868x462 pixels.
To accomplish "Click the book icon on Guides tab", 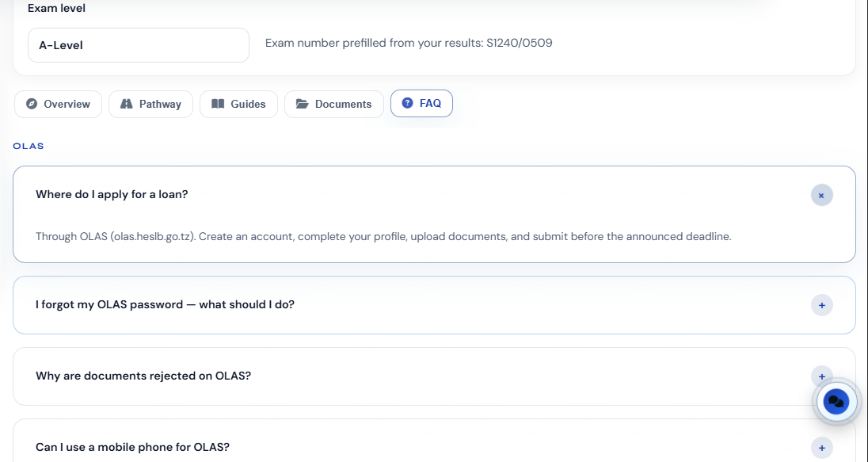I will coord(218,104).
